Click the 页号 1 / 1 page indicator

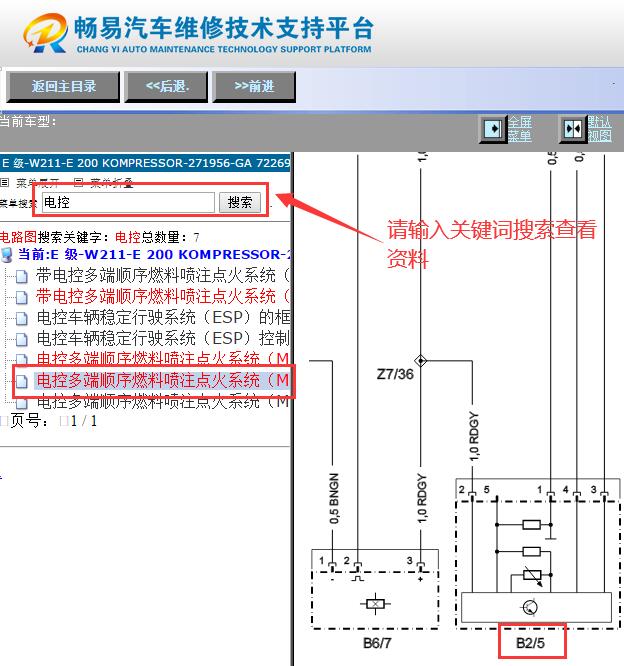tap(53, 421)
